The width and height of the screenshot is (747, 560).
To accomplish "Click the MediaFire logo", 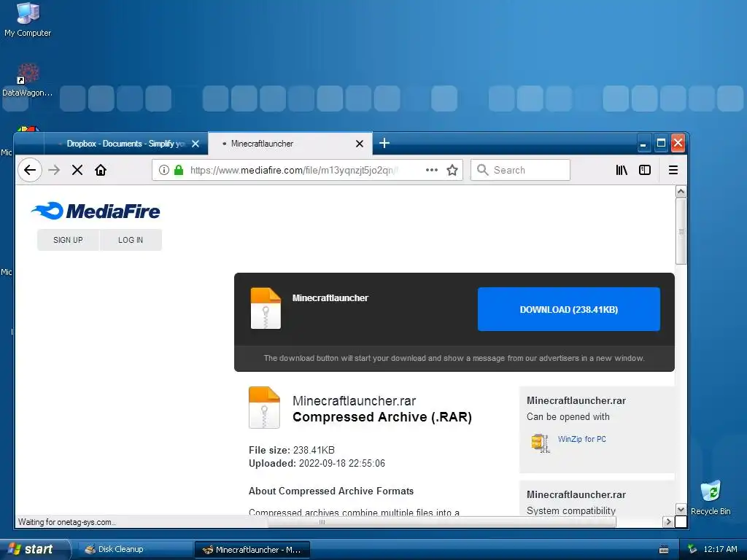I will tap(96, 211).
